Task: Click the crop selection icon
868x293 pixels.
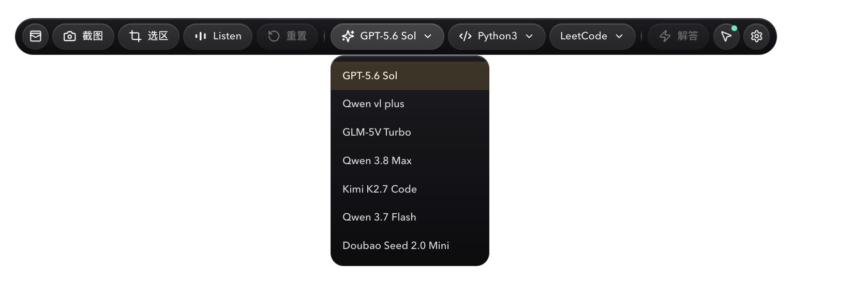Action: (136, 36)
